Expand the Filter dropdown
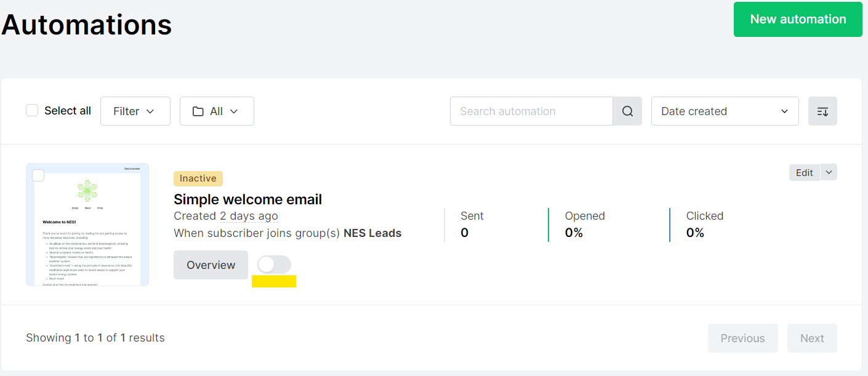The width and height of the screenshot is (868, 376). coord(135,111)
